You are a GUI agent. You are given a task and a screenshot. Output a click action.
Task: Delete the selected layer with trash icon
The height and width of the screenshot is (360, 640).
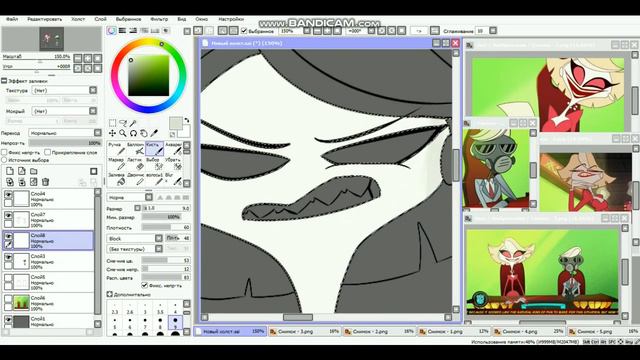click(x=45, y=182)
